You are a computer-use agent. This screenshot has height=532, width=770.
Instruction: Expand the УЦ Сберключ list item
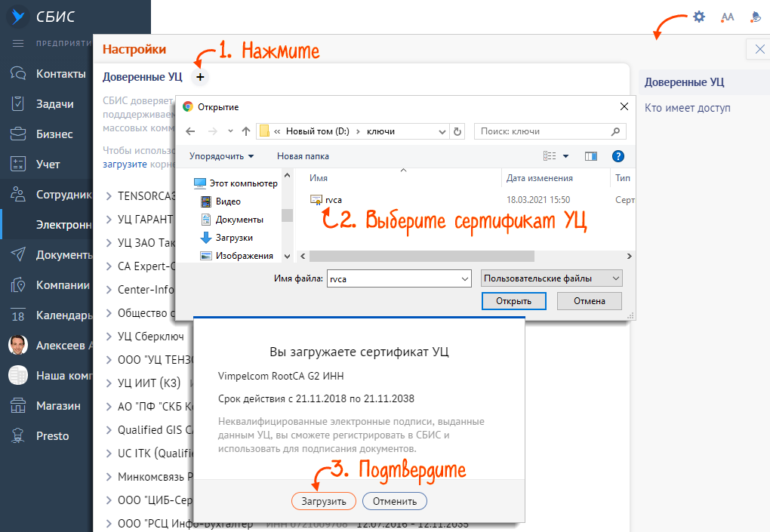[109, 337]
